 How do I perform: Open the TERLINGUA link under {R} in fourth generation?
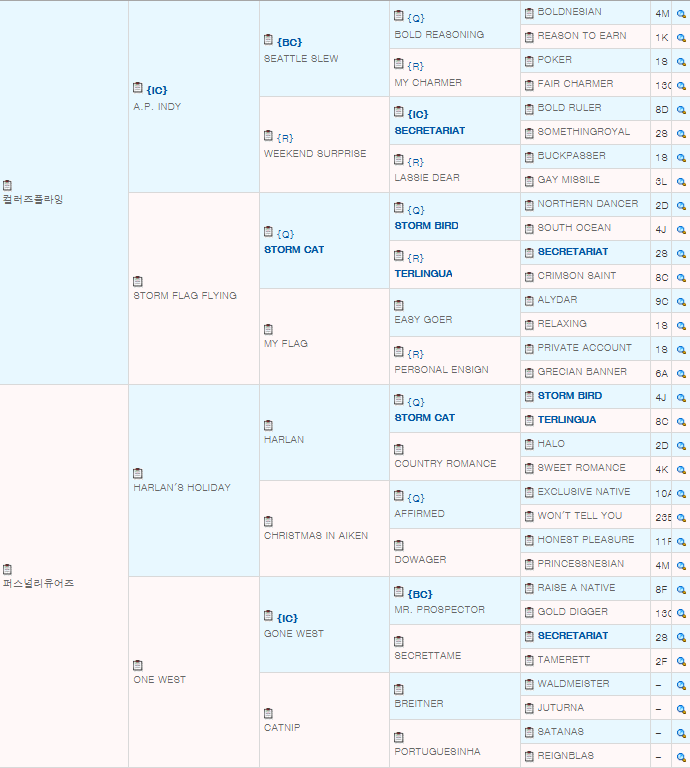click(424, 274)
